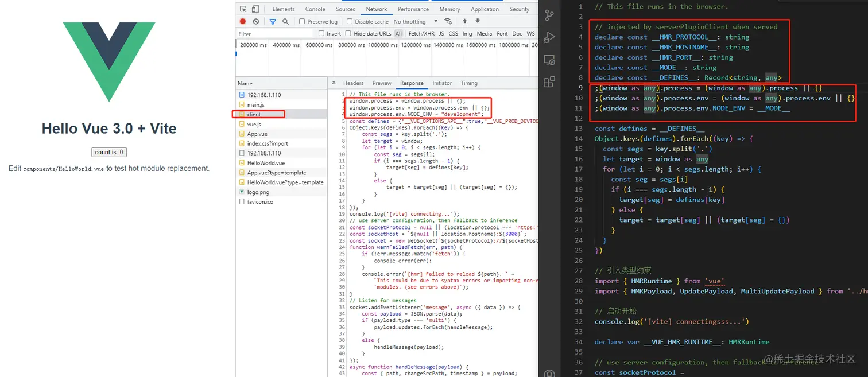
Task: Filter requests by Fetch/XHR type
Action: (x=421, y=34)
